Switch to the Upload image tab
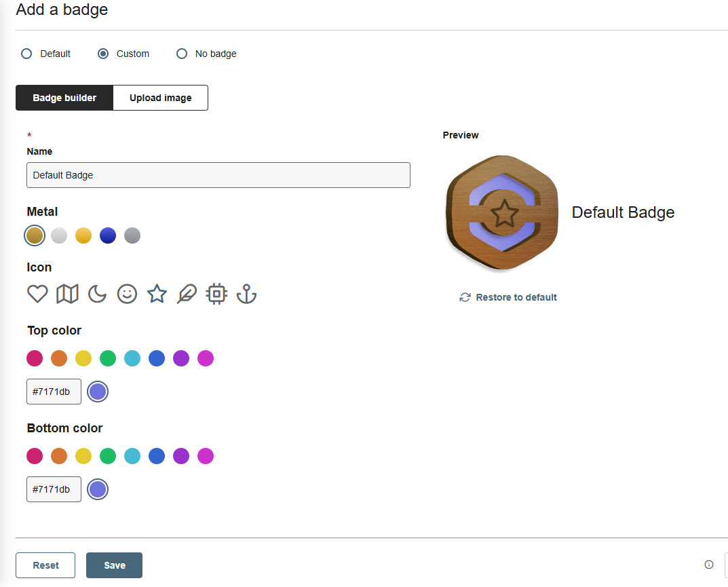Viewport: 728px width, 587px height. (x=160, y=98)
